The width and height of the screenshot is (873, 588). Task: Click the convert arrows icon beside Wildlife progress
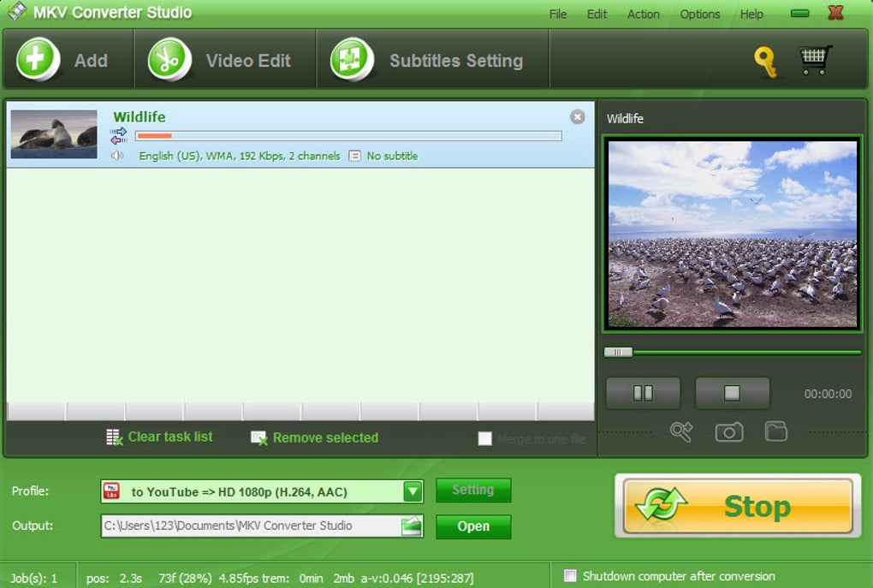[x=119, y=135]
